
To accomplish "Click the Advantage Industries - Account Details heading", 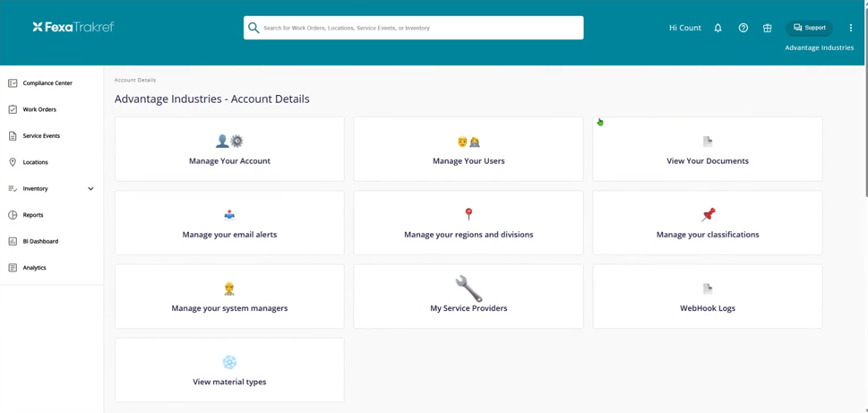I will 212,99.
